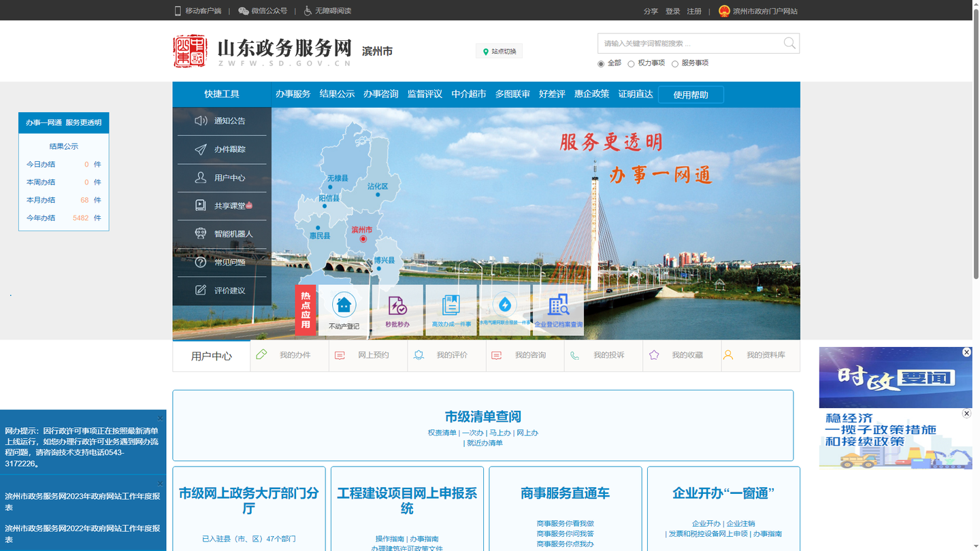The height and width of the screenshot is (551, 980).
Task: Click the 注册 link
Action: click(694, 11)
